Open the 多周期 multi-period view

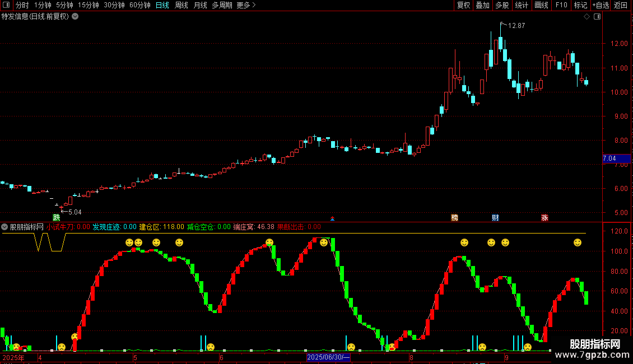click(x=222, y=5)
